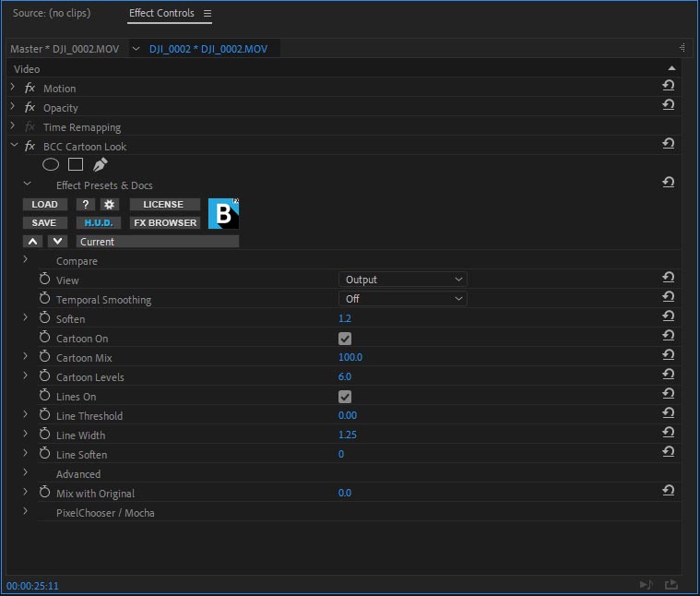Reset the Soften parameter
The height and width of the screenshot is (596, 700).
[668, 316]
